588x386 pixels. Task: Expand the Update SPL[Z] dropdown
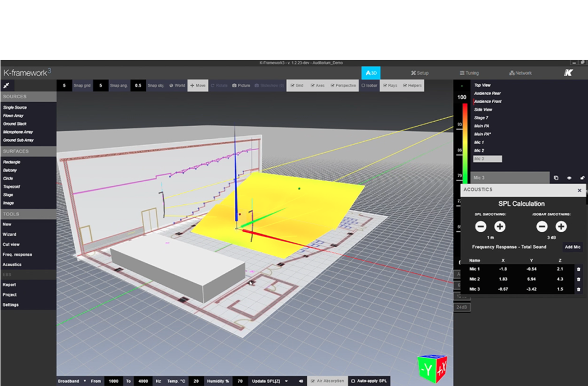click(270, 381)
